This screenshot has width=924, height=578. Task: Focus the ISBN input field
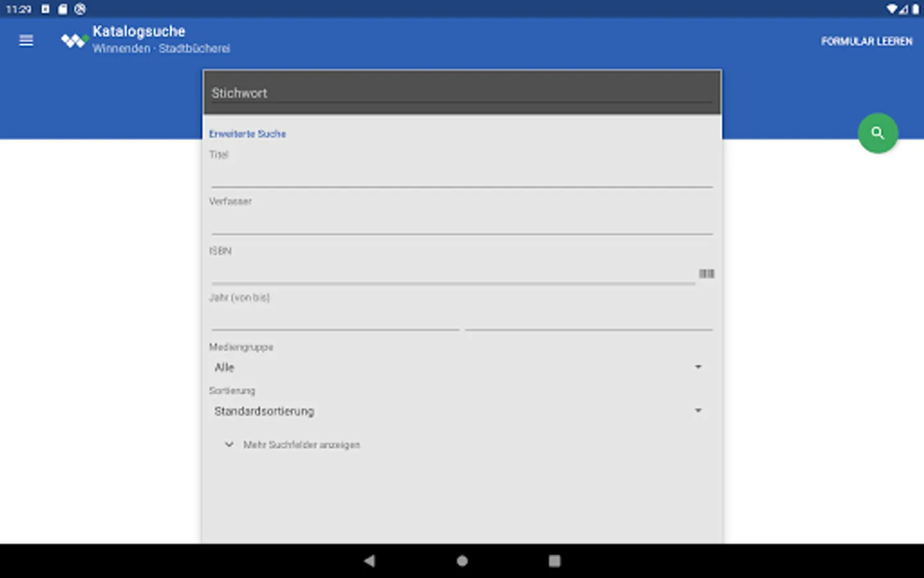click(x=453, y=273)
